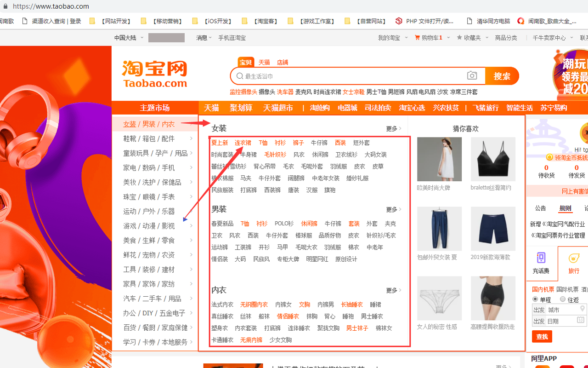Click the 监控摄像头 hot search link
This screenshot has height=368, width=588.
pos(243,92)
